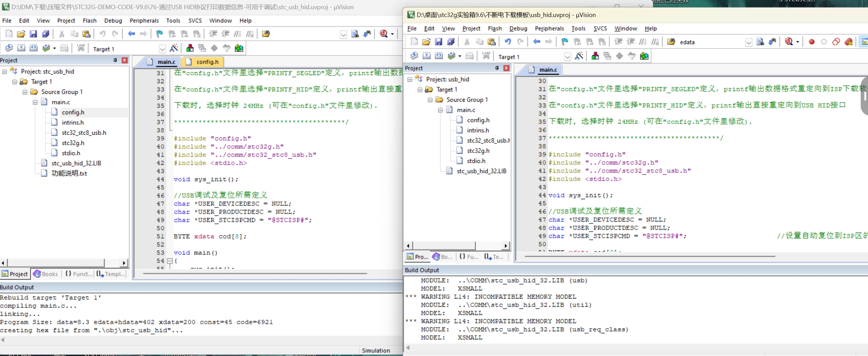Image resolution: width=868 pixels, height=356 pixels.
Task: Click Download LOAD icon in left window
Action: [x=81, y=48]
